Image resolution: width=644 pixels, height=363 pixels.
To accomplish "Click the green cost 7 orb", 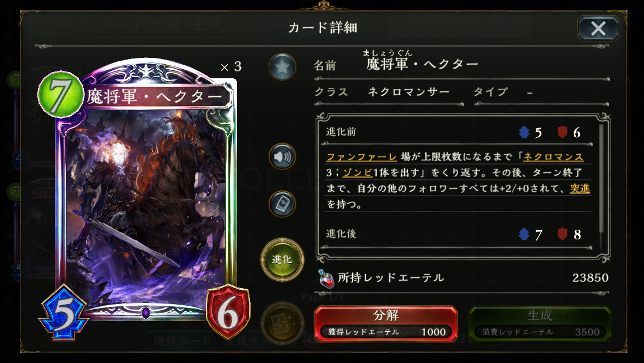I will (60, 94).
